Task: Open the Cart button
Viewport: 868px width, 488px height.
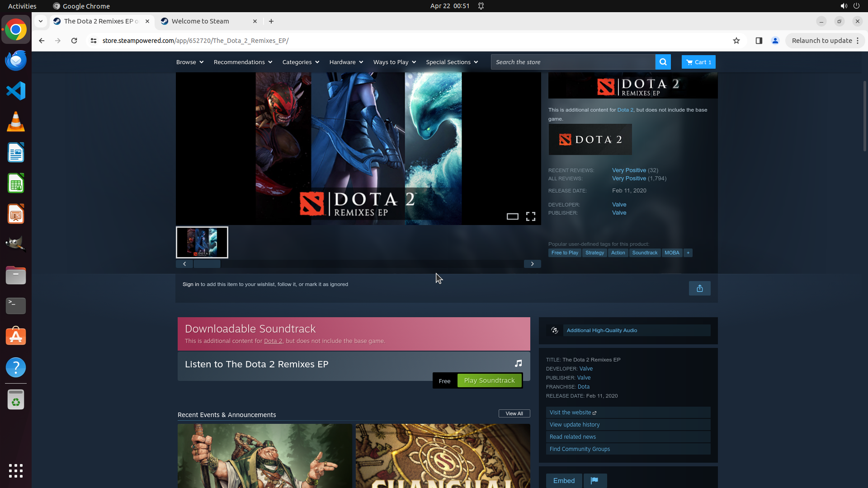Action: coord(698,62)
